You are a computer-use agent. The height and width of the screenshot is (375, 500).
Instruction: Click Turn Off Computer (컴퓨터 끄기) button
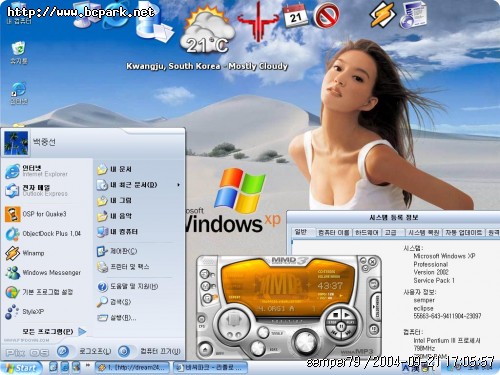[x=149, y=351]
